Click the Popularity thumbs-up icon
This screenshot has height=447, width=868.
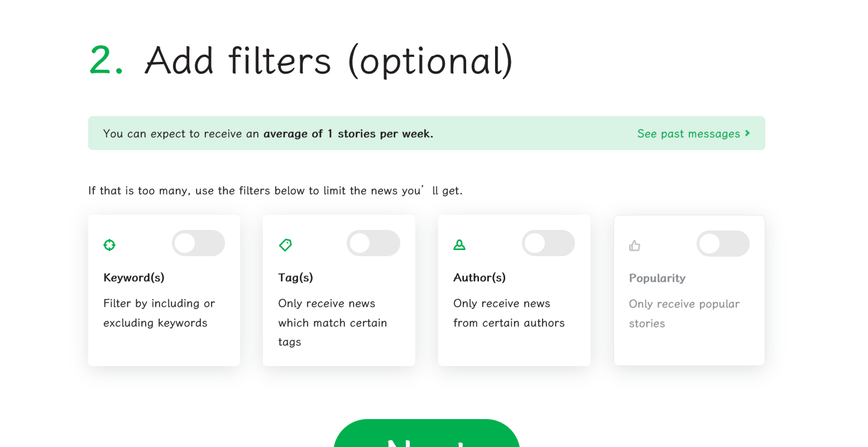point(635,246)
